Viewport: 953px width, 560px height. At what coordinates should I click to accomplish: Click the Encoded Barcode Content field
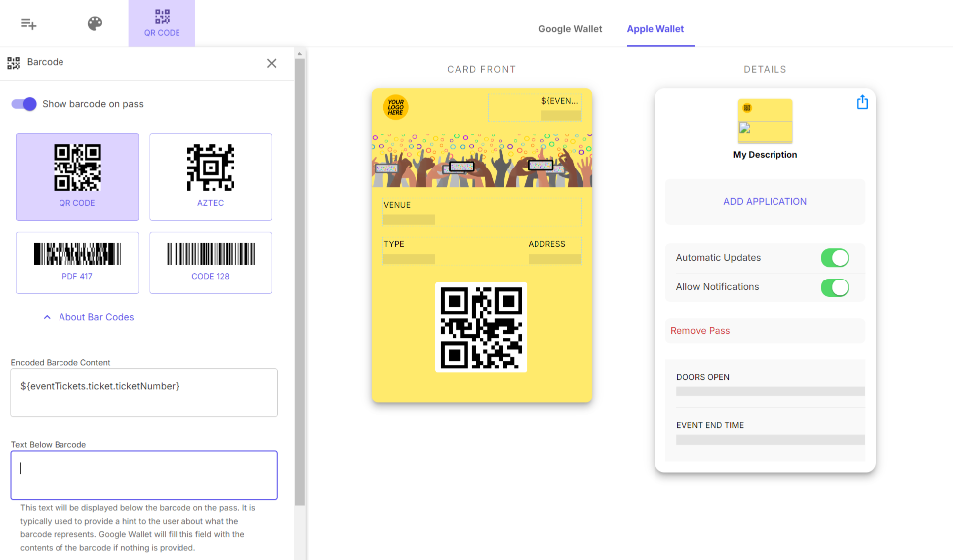point(144,392)
